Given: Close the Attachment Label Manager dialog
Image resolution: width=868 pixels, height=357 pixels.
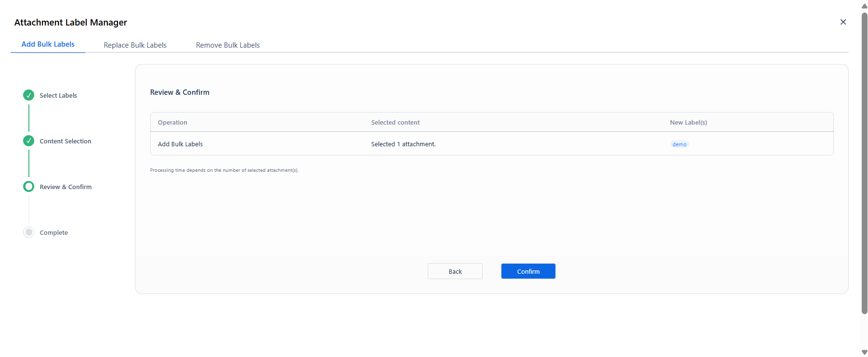Looking at the screenshot, I should click(x=843, y=22).
